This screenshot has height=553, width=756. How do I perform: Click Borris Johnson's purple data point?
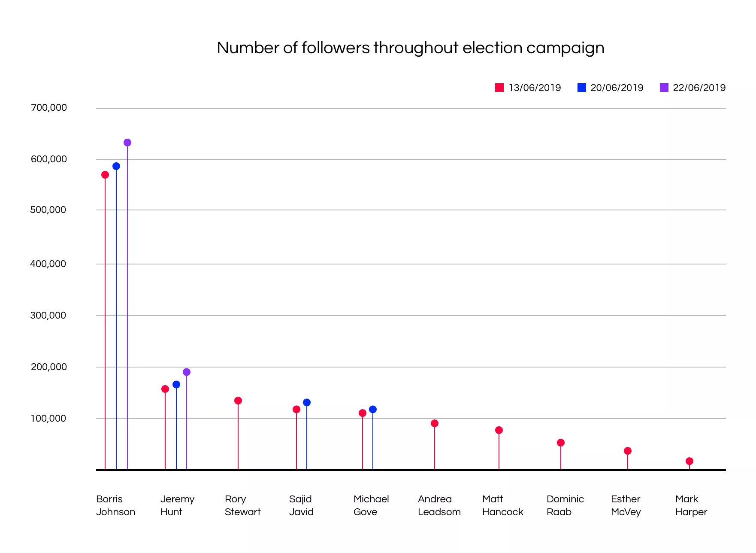(x=127, y=143)
